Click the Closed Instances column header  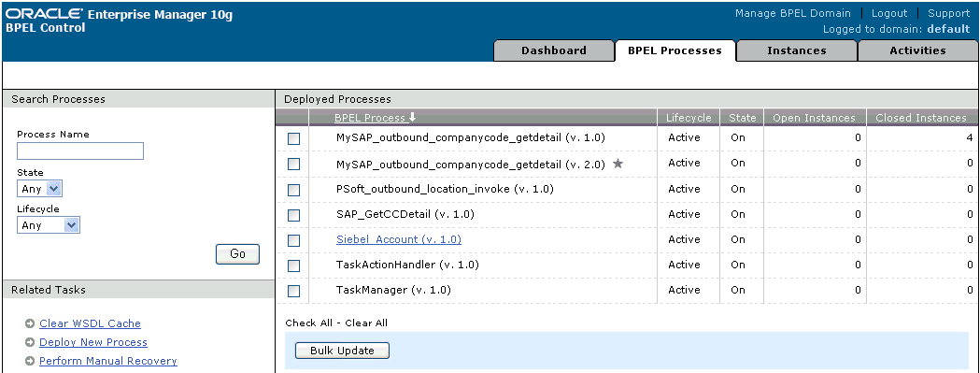tap(920, 118)
